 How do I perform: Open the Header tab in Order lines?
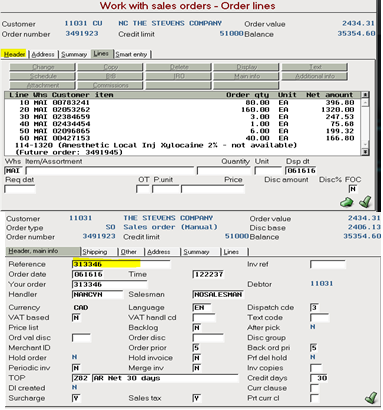pos(14,54)
